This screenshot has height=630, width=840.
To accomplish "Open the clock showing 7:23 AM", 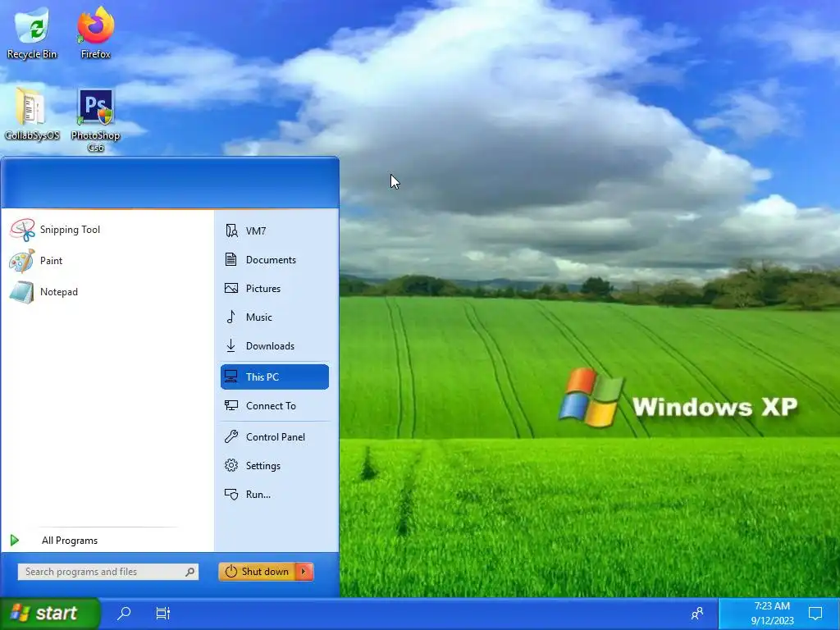I will [772, 614].
